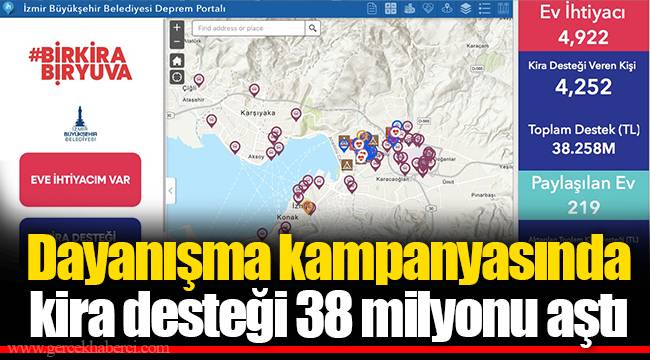Image resolution: width=650 pixels, height=360 pixels.
Task: Click the brown icon marker near İzmir
Action: [x=308, y=207]
